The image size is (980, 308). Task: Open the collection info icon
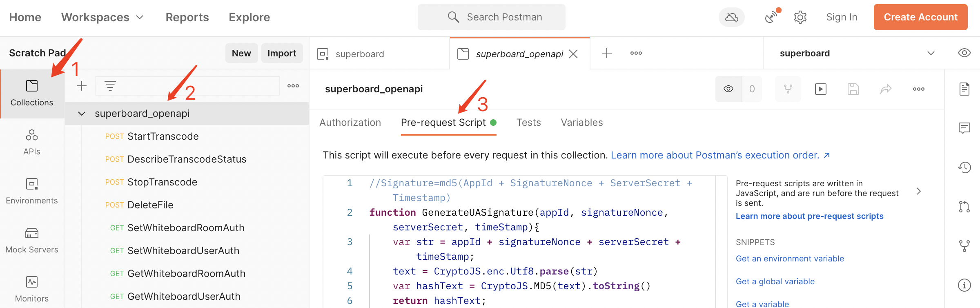pos(964,285)
